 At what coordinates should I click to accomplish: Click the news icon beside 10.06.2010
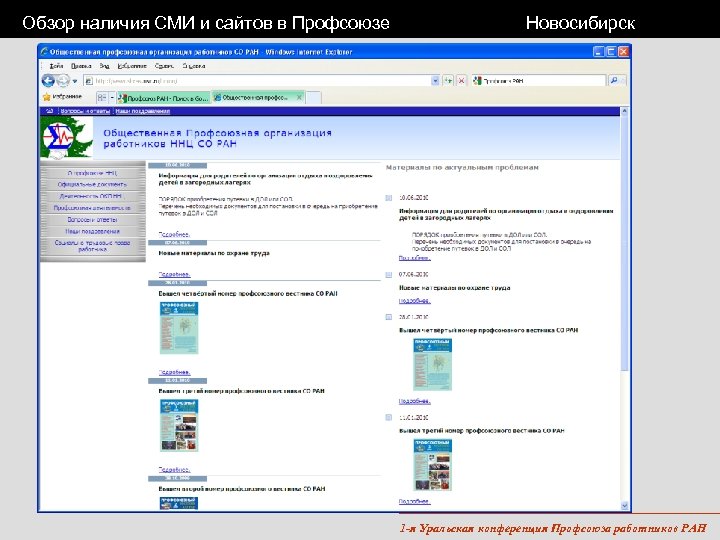coord(389,198)
